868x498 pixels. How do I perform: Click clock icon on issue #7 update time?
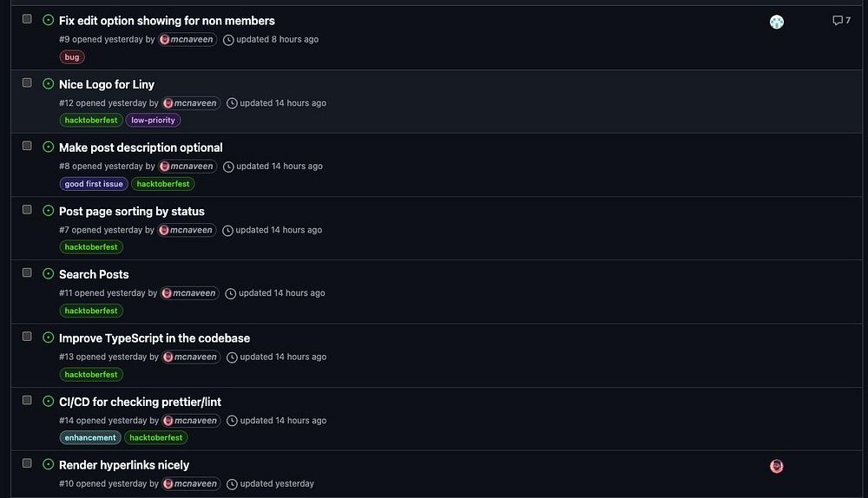coord(227,231)
